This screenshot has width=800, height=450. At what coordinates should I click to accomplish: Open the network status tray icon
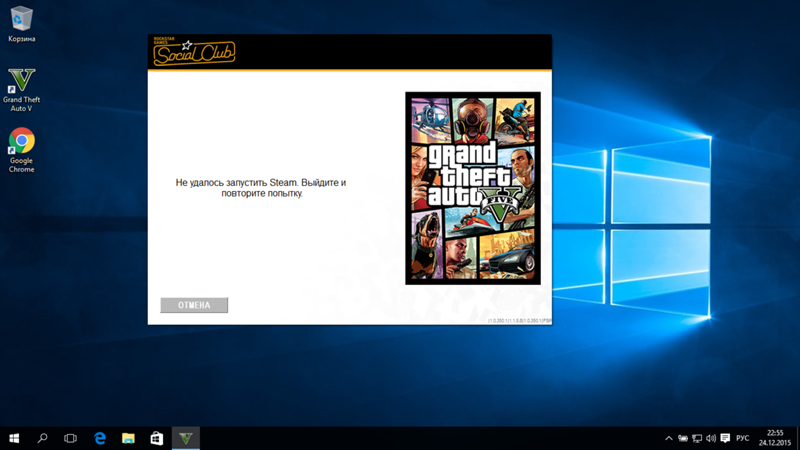click(697, 438)
